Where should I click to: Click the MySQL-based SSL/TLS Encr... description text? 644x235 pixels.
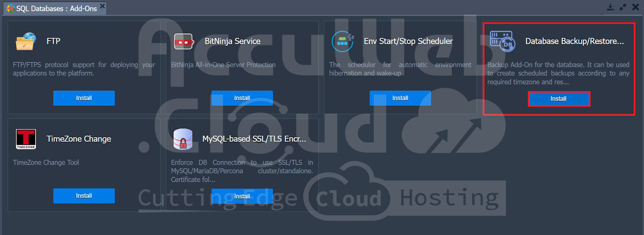242,171
